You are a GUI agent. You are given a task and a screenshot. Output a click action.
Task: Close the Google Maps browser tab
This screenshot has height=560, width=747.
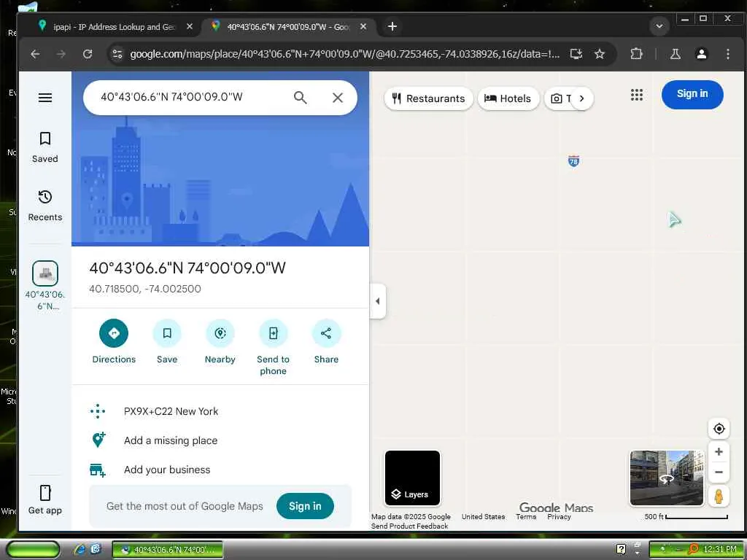click(x=363, y=27)
